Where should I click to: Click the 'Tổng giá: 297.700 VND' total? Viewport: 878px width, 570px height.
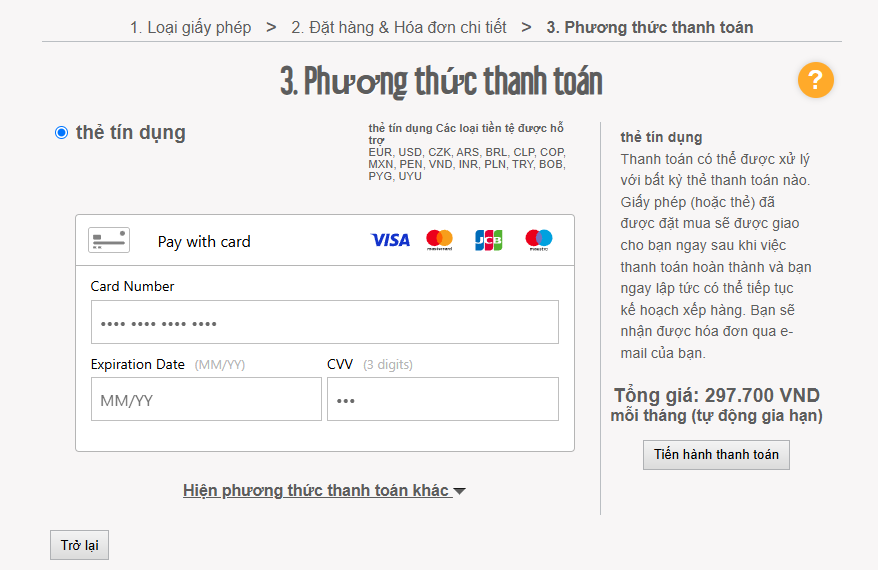click(x=716, y=395)
